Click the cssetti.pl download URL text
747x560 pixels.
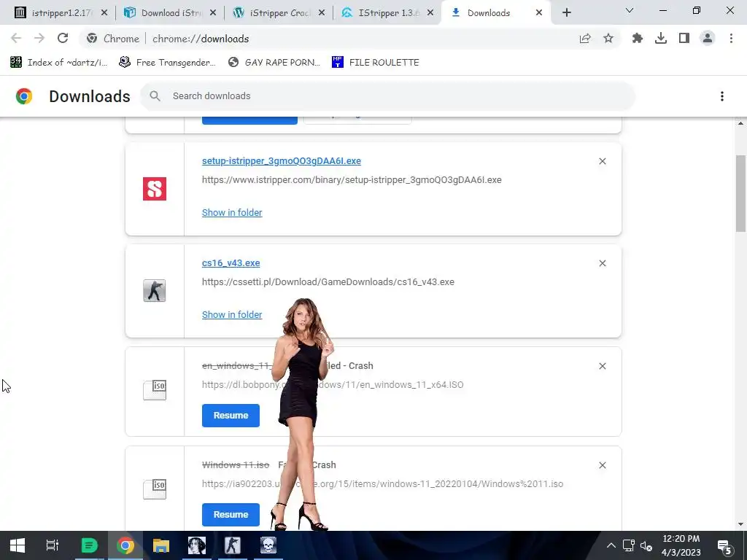click(x=328, y=281)
